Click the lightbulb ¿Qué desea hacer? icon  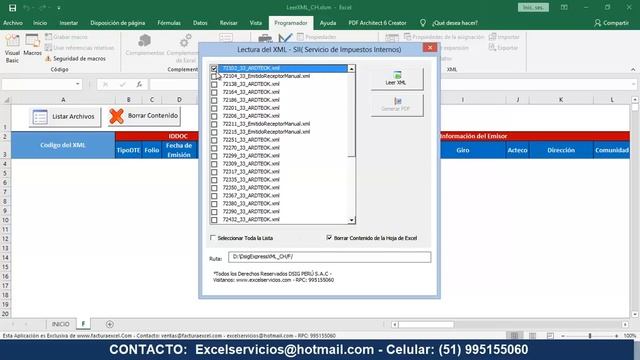pyautogui.click(x=423, y=23)
